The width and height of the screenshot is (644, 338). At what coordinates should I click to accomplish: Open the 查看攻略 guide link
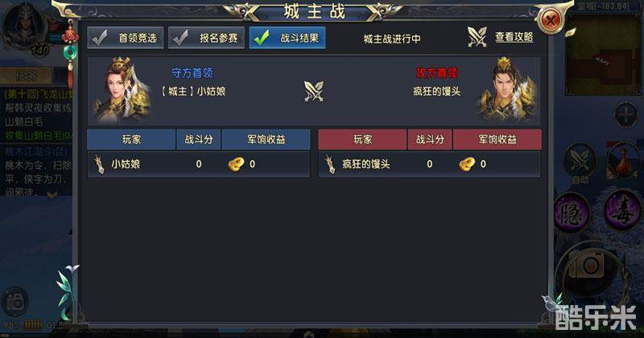tap(514, 37)
